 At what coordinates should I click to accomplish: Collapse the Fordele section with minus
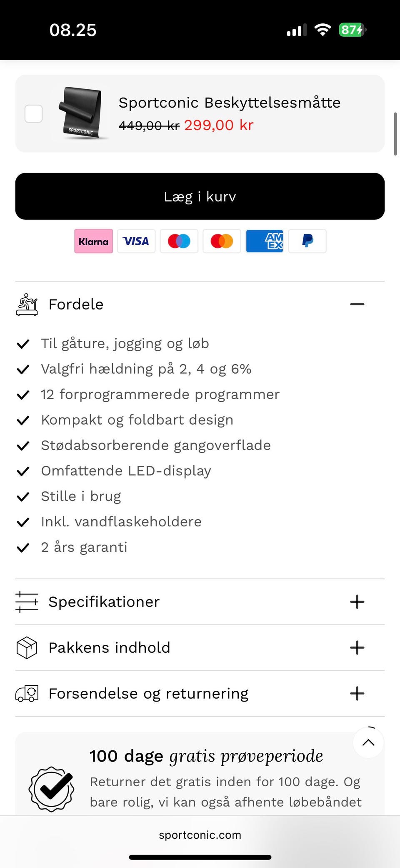(357, 304)
